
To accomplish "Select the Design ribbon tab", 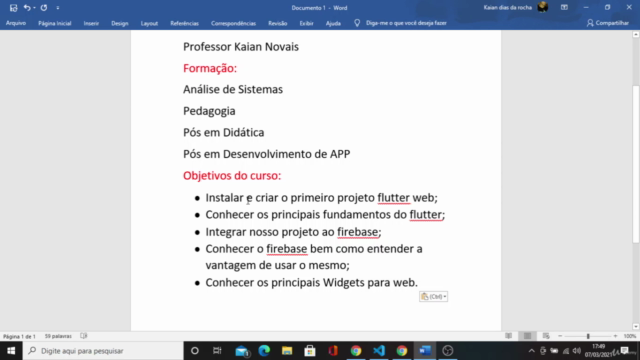I will (x=120, y=23).
